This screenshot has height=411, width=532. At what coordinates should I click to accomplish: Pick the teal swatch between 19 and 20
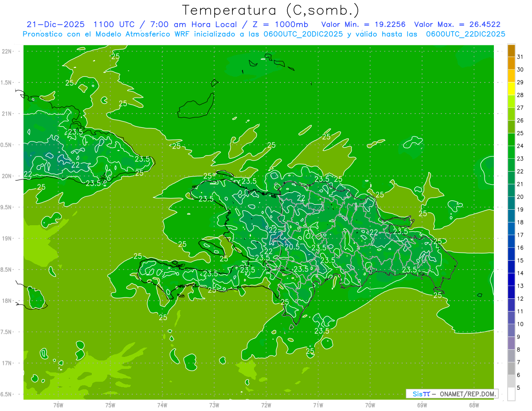coord(511,203)
